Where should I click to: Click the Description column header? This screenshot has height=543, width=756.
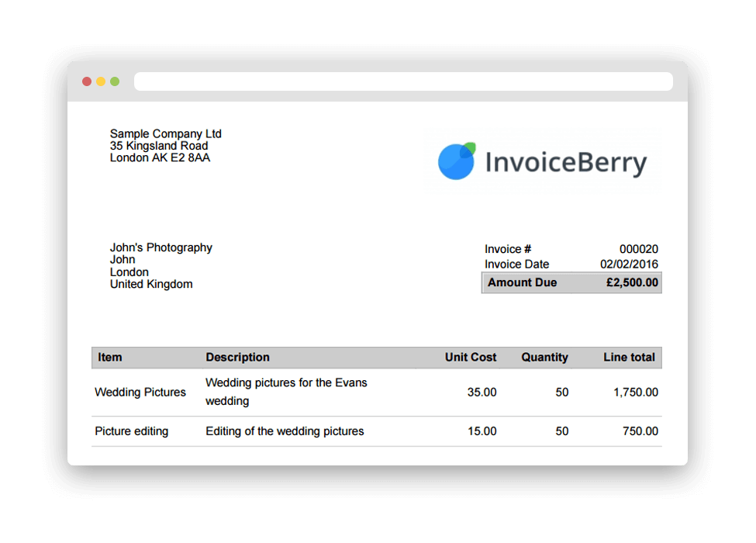tap(238, 358)
